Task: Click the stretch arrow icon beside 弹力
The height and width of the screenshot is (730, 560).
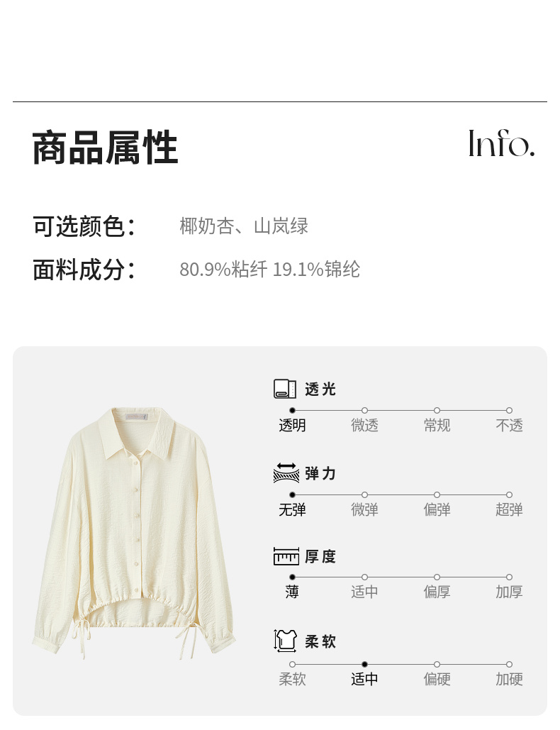Action: 286,472
